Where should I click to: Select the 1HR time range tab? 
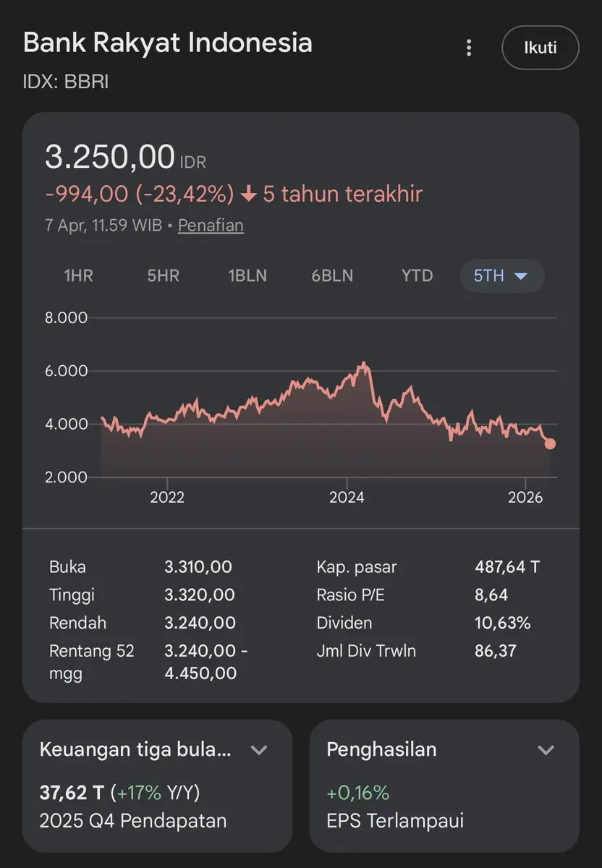79,276
